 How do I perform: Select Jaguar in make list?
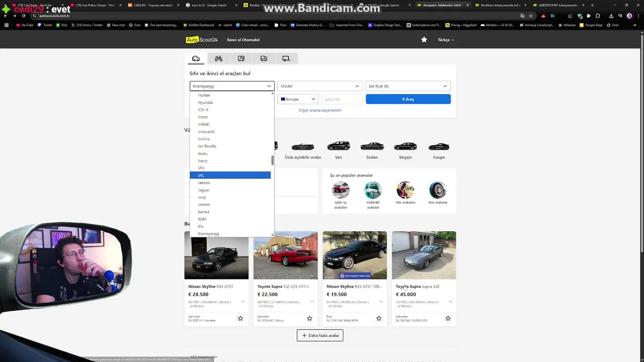point(230,190)
